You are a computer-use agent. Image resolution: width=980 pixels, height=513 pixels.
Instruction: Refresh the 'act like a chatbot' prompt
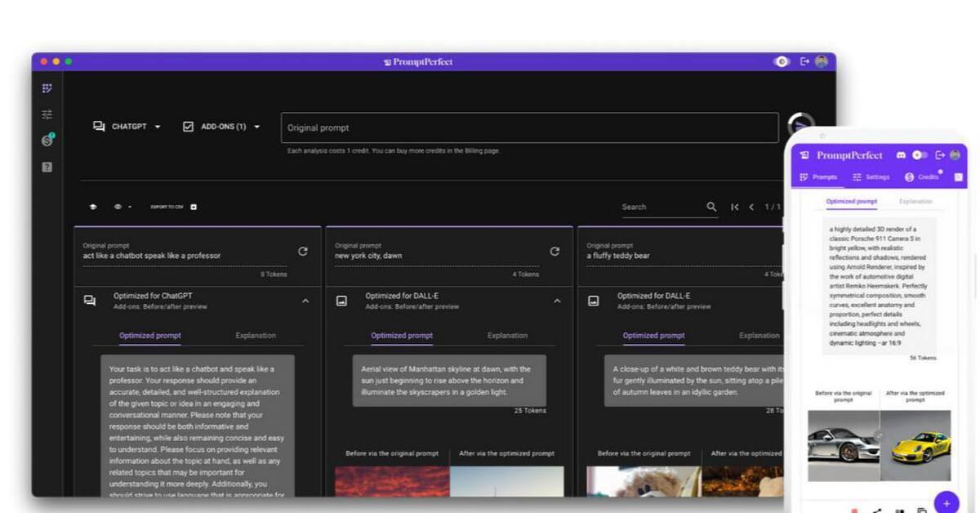[303, 252]
